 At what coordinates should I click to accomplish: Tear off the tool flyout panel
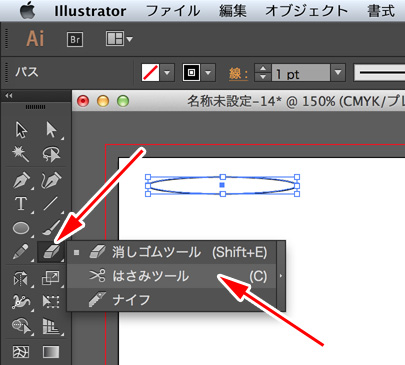click(281, 276)
